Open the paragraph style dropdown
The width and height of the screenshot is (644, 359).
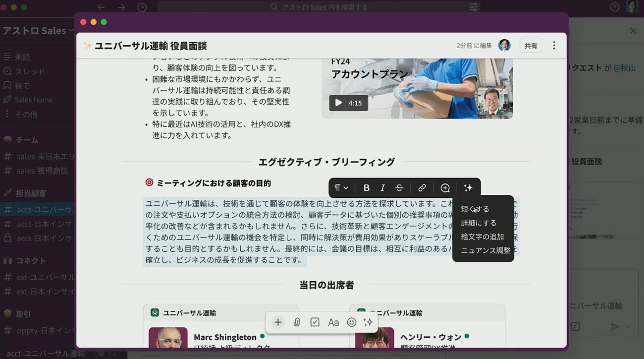(x=341, y=188)
